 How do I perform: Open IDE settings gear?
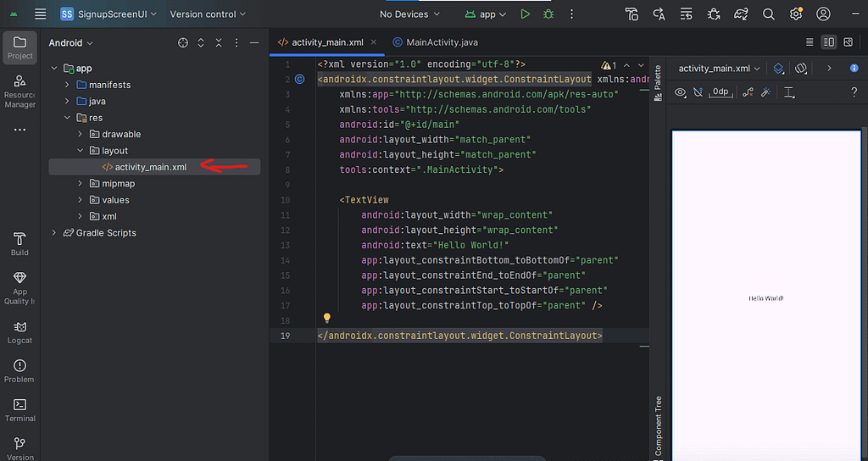point(796,14)
